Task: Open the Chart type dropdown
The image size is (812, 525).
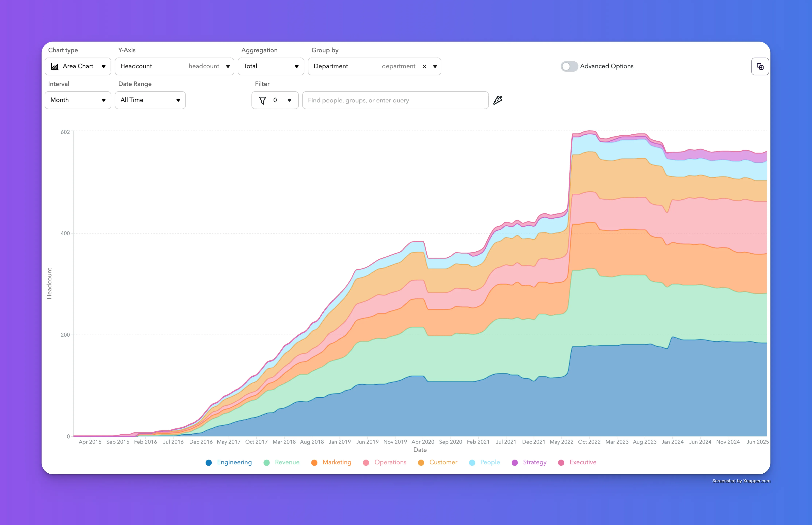Action: tap(78, 66)
